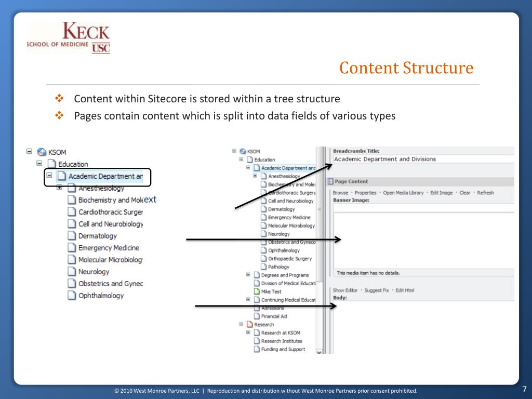Click Neurology page icon in left tree
Screen dimensions: 532x399
tap(72, 271)
